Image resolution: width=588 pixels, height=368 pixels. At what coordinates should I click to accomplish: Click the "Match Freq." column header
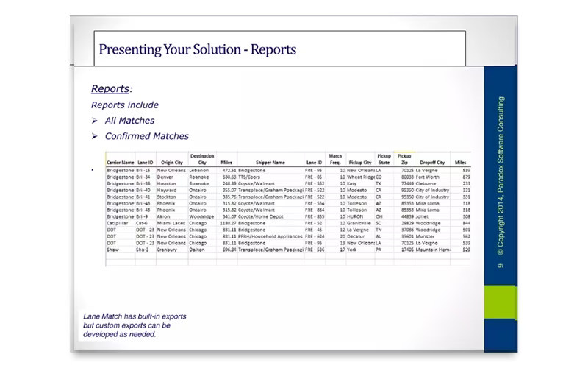(x=335, y=159)
